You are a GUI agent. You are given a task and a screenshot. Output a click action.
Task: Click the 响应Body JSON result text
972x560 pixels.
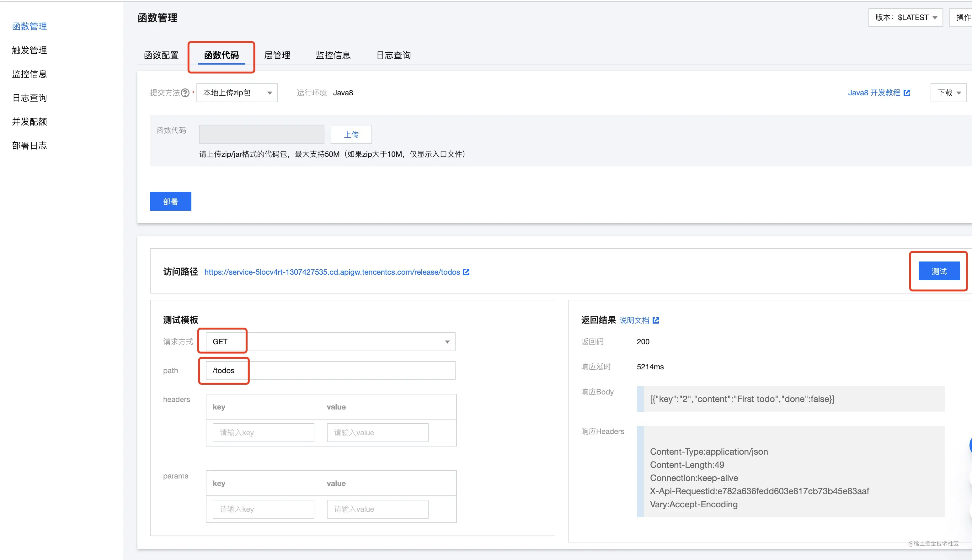[x=742, y=399]
